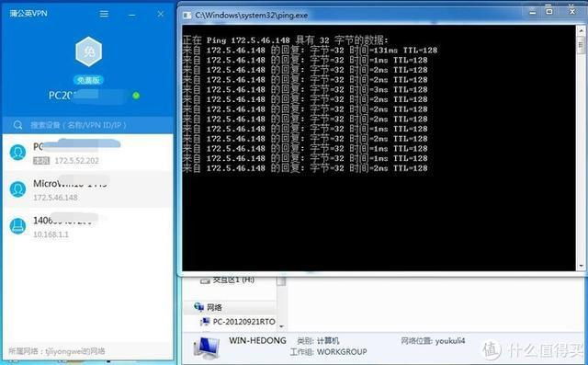
Task: Click the ping.exe window title icon
Action: pyautogui.click(x=187, y=16)
